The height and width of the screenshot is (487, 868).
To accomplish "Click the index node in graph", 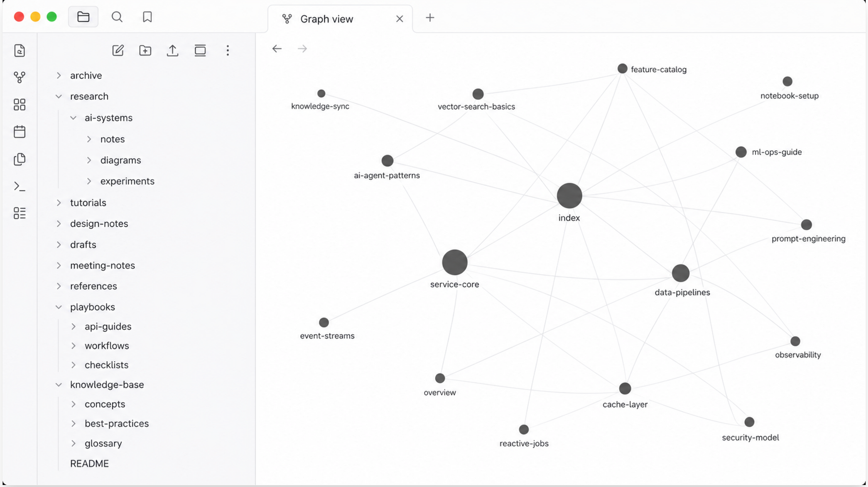I will point(570,196).
